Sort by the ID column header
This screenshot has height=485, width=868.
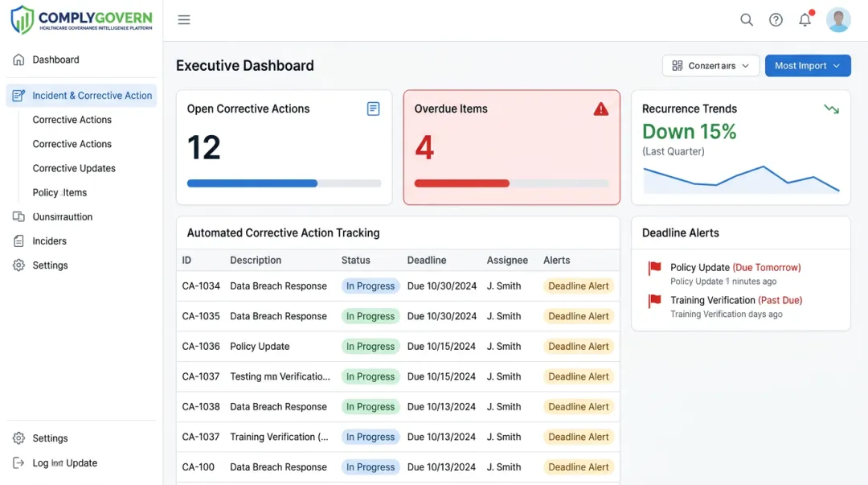pyautogui.click(x=186, y=261)
